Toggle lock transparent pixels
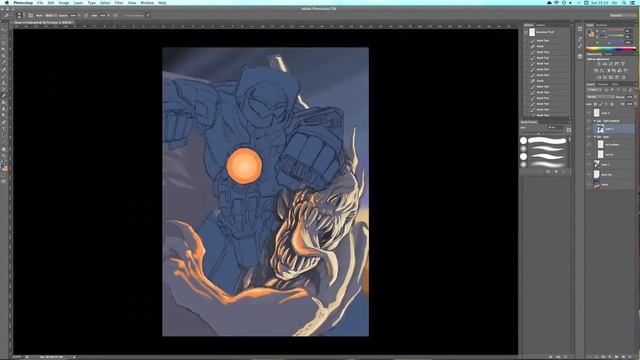The height and width of the screenshot is (360, 640). pyautogui.click(x=595, y=104)
